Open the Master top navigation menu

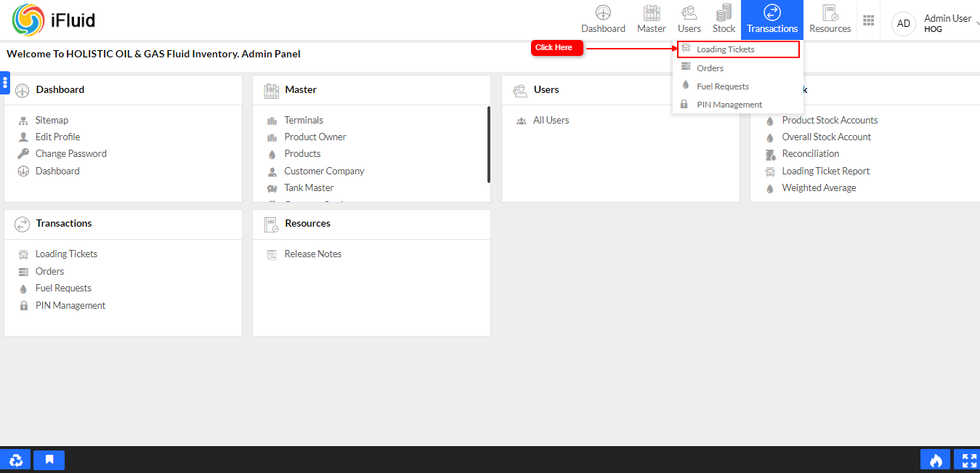click(652, 20)
